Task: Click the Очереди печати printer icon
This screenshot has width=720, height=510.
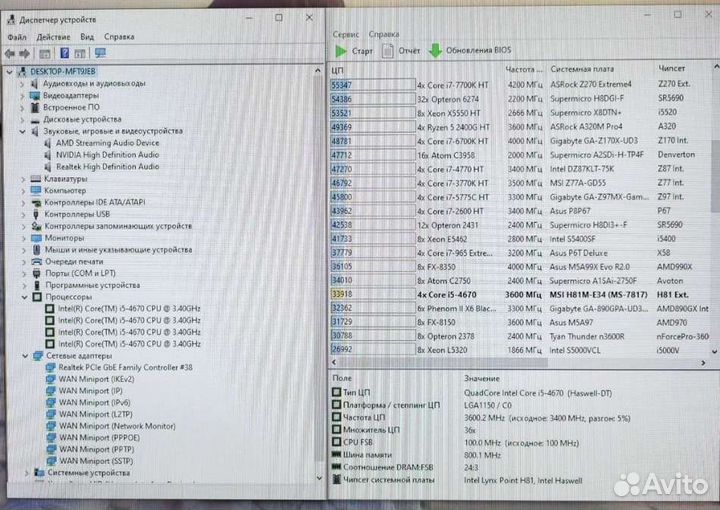Action: [x=36, y=262]
